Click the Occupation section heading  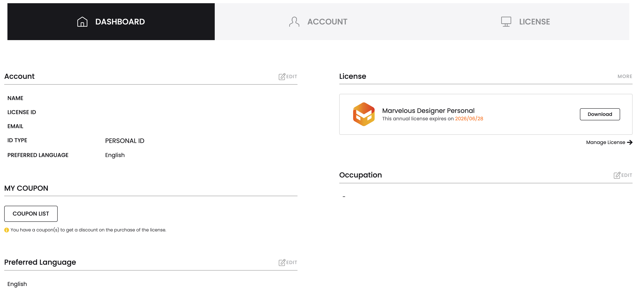(x=361, y=175)
